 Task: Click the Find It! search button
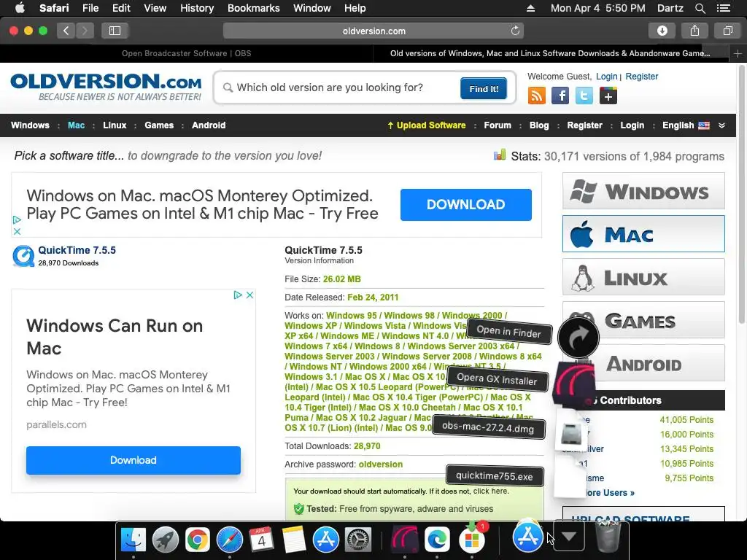pos(484,88)
